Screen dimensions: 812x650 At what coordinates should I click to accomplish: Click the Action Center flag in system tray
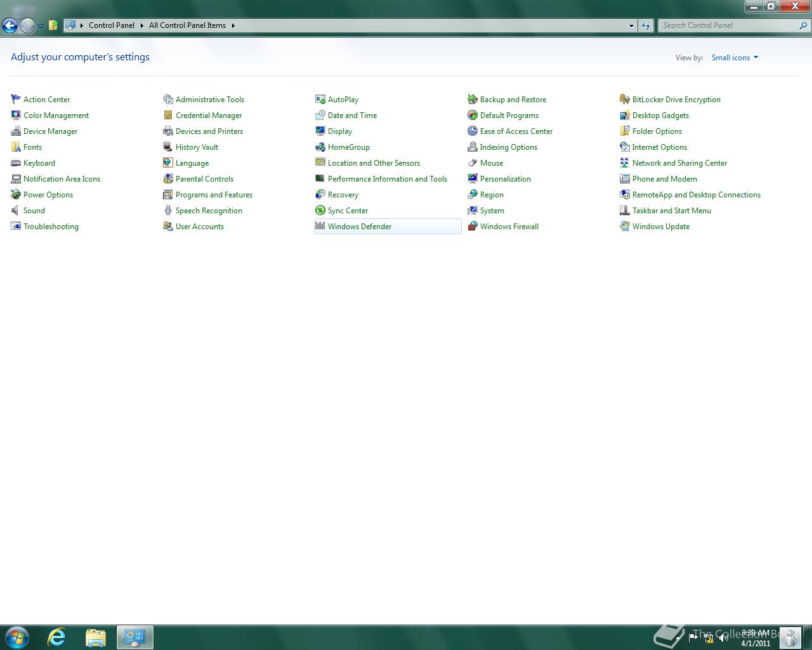point(693,638)
